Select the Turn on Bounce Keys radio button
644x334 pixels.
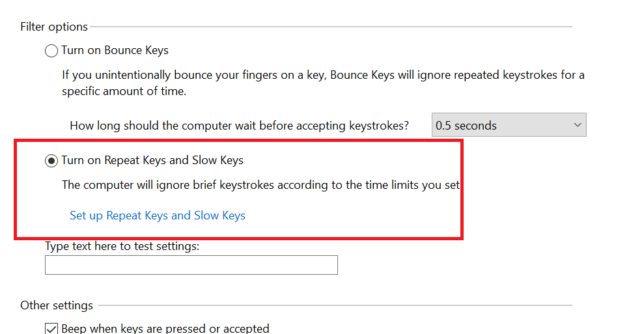(51, 51)
